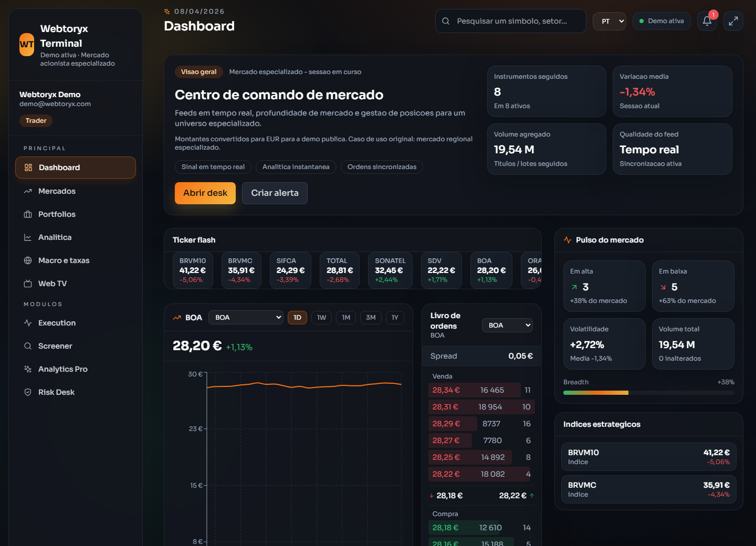
Task: Open the Execution module
Action: [x=28, y=323]
